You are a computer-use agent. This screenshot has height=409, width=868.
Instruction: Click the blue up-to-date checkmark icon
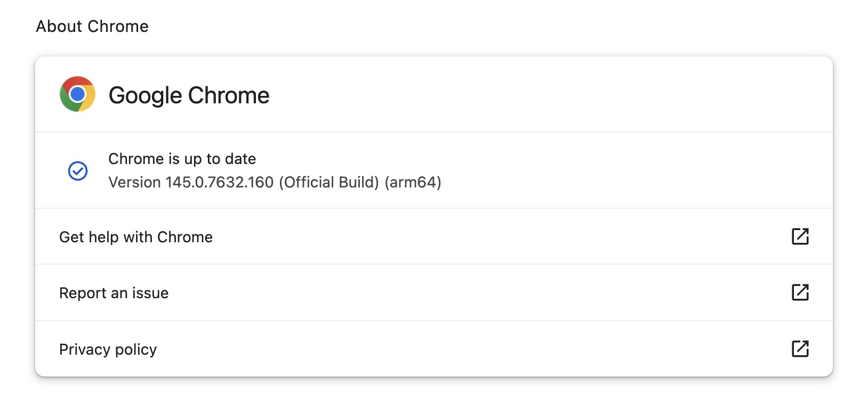(x=78, y=171)
